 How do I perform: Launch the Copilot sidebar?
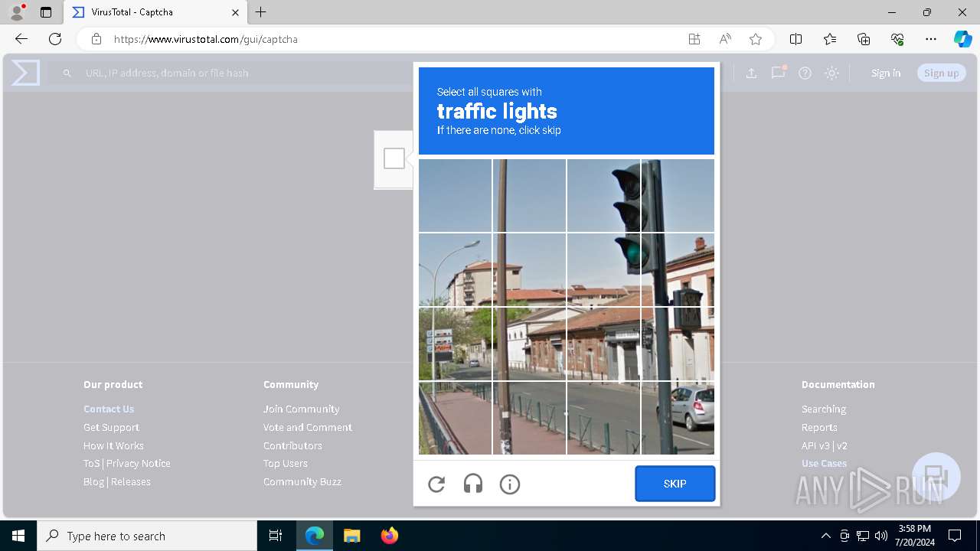point(962,39)
